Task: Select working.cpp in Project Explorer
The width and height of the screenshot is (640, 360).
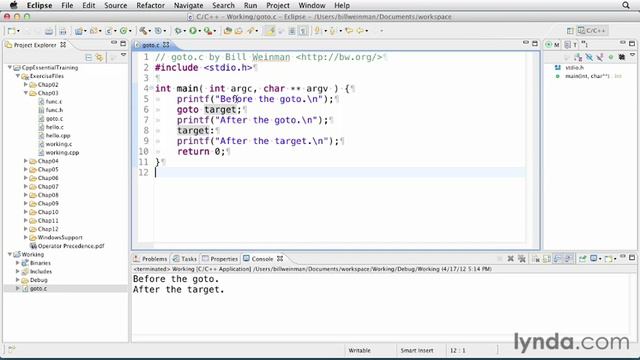Action: [x=62, y=153]
